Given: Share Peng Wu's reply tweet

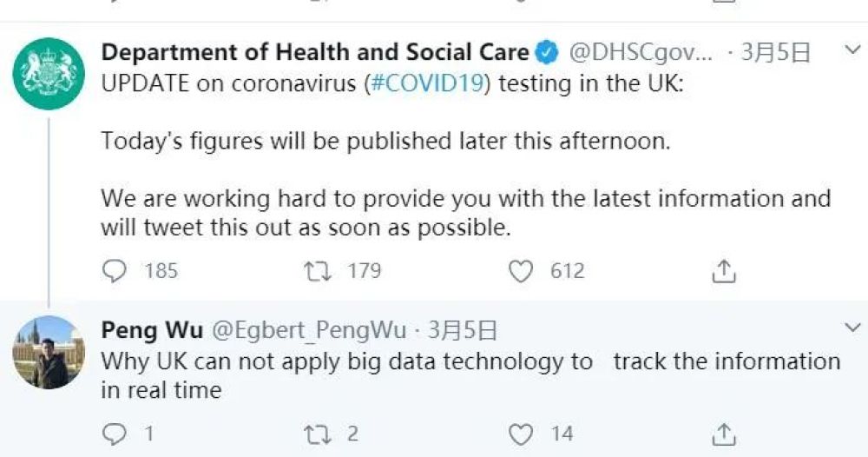Looking at the screenshot, I should point(723,433).
